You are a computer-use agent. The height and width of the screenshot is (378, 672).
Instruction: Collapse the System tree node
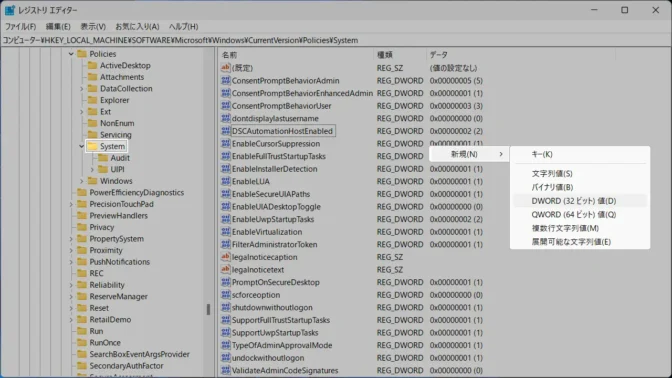[x=81, y=146]
